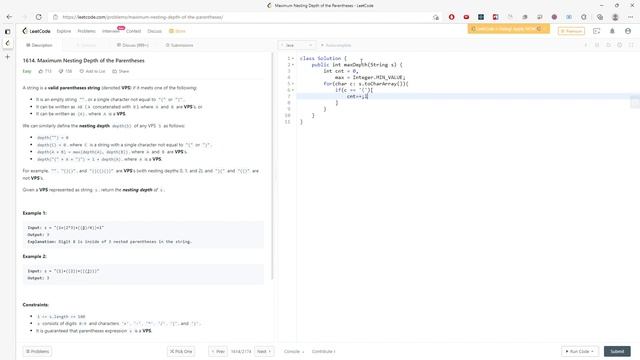Open browser extensions puzzle icon
Viewport: 640px width, 360px height.
click(x=584, y=17)
